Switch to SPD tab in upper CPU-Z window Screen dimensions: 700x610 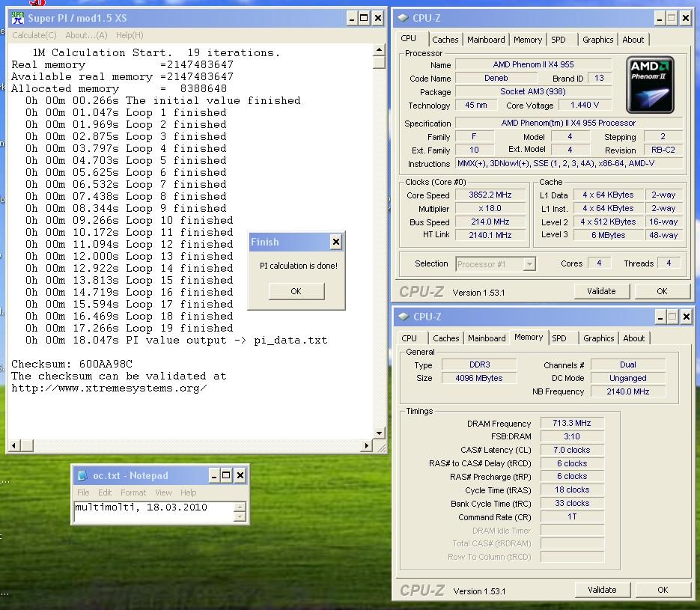pyautogui.click(x=559, y=40)
